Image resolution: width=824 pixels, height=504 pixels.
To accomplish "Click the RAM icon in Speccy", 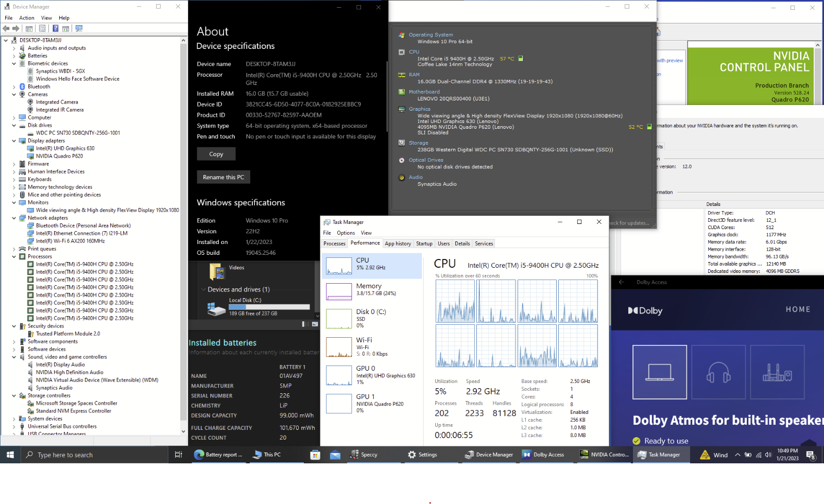I will [402, 75].
